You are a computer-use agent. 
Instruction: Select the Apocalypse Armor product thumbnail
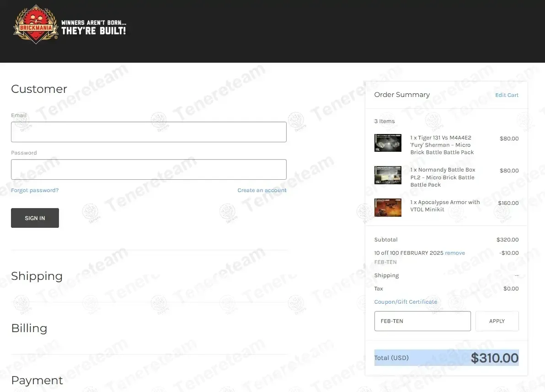tap(388, 207)
